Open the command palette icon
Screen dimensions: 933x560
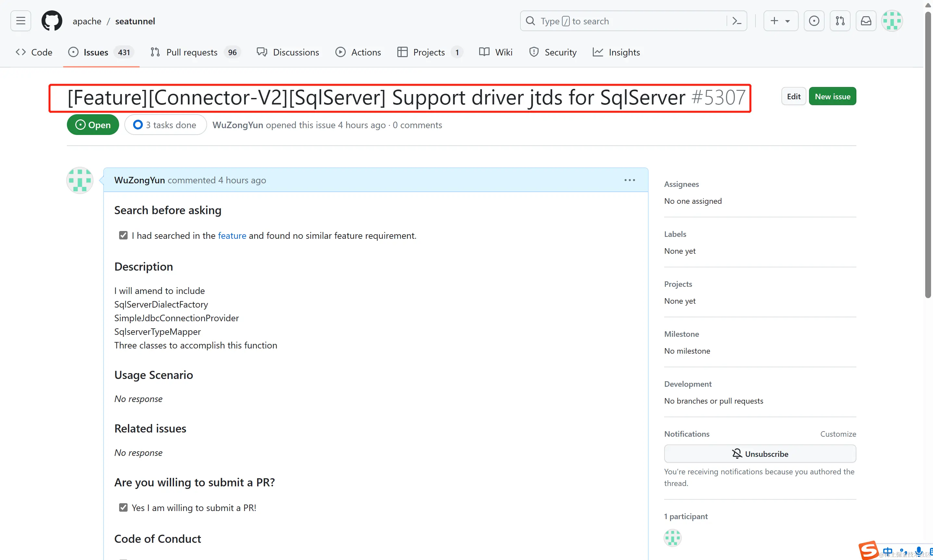tap(737, 21)
